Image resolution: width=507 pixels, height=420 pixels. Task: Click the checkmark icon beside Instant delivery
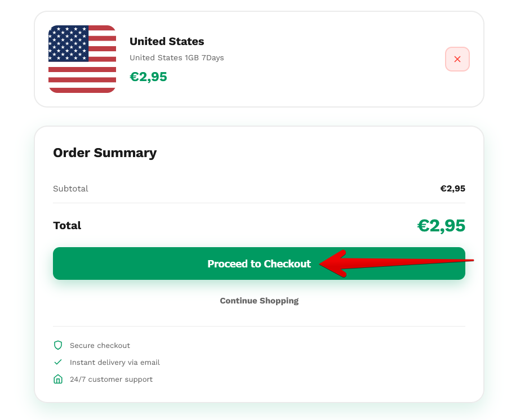57,362
